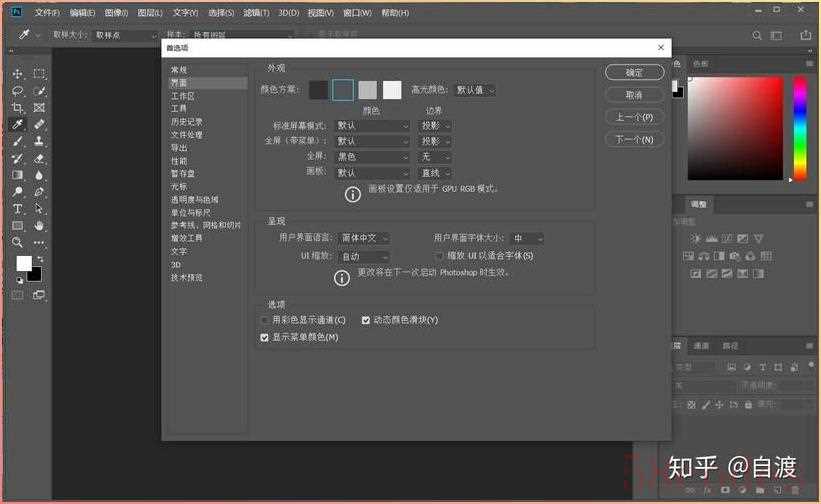This screenshot has width=821, height=504.
Task: Select the Zoom tool
Action: click(17, 242)
